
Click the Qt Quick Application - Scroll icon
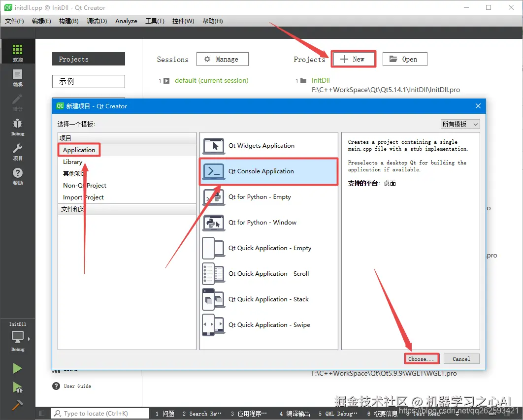point(213,274)
